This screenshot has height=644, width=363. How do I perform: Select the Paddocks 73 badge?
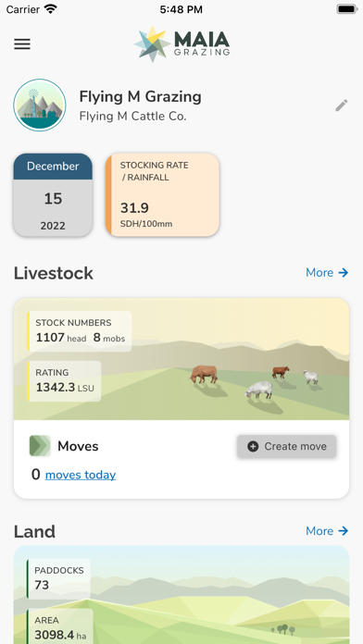[58, 578]
